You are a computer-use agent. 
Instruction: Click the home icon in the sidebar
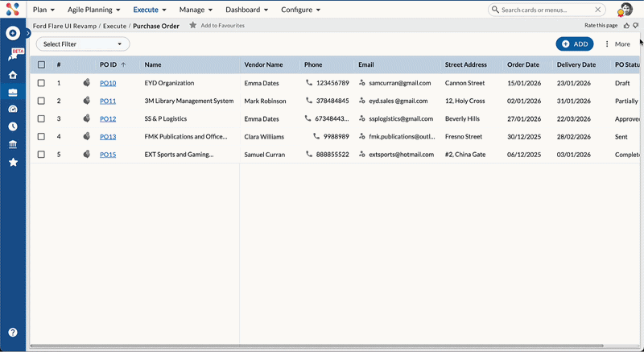(13, 75)
